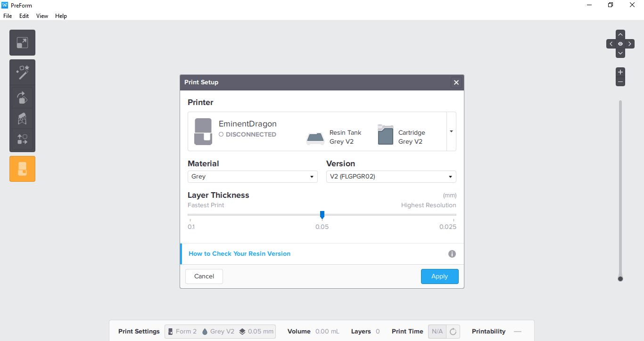The width and height of the screenshot is (644, 341).
Task: Open the Edit menu
Action: [24, 16]
